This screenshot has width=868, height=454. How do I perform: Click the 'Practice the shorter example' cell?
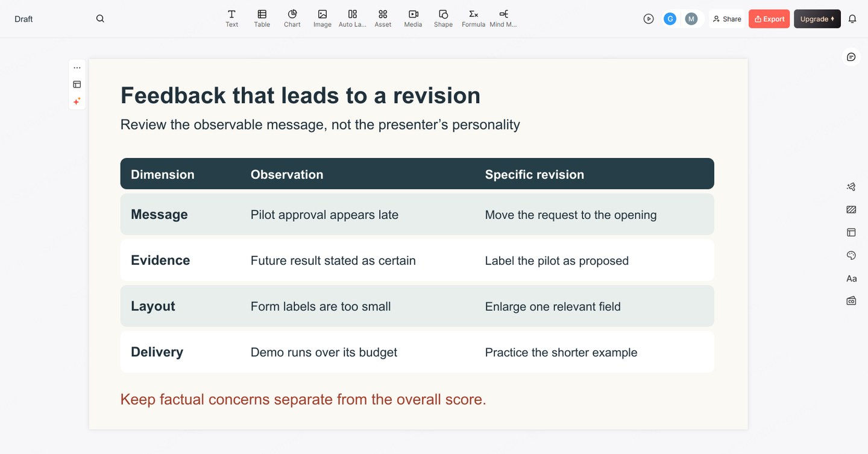click(x=561, y=352)
